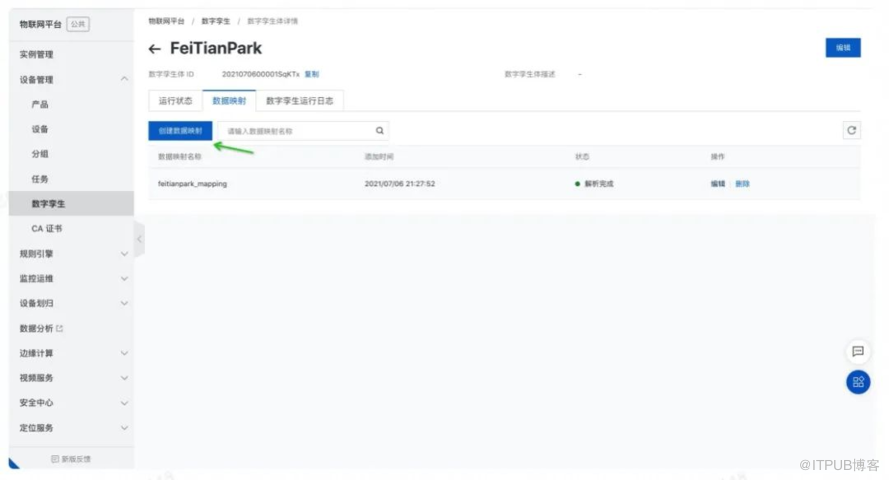
Task: Click the 操作 column header
Action: point(718,156)
